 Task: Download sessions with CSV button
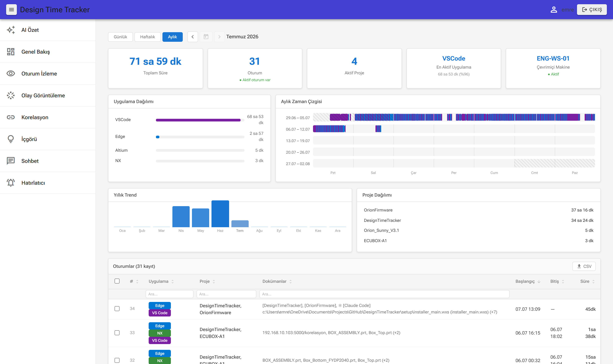click(584, 266)
